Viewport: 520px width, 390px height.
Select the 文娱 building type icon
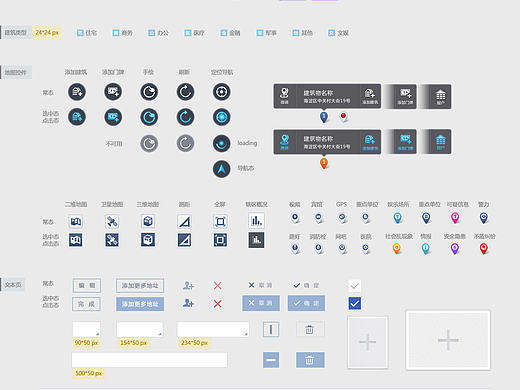click(331, 33)
